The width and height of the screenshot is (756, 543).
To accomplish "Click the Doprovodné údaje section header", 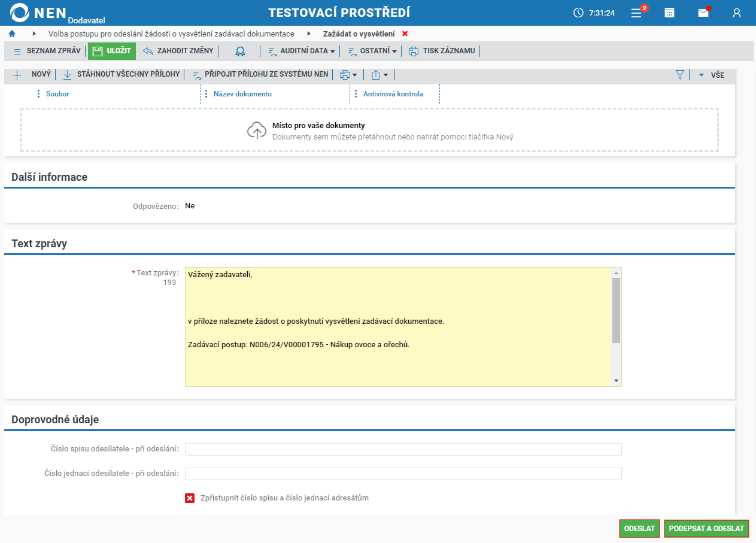I will point(55,420).
